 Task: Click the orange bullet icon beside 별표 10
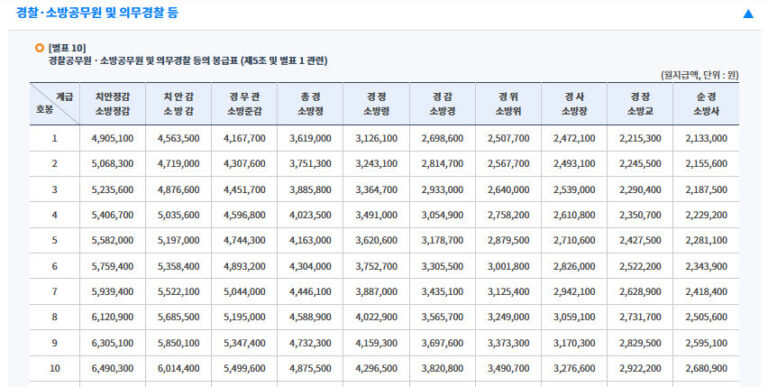(40, 48)
